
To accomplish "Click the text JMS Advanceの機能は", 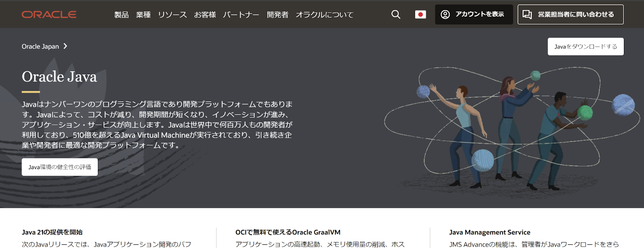I will coord(482,244).
